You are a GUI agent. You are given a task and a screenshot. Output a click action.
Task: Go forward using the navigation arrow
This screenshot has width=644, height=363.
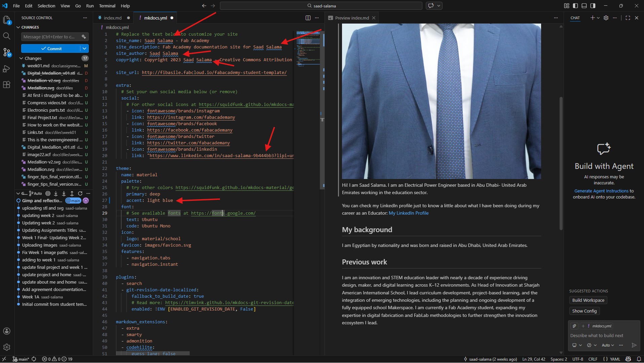tap(213, 6)
